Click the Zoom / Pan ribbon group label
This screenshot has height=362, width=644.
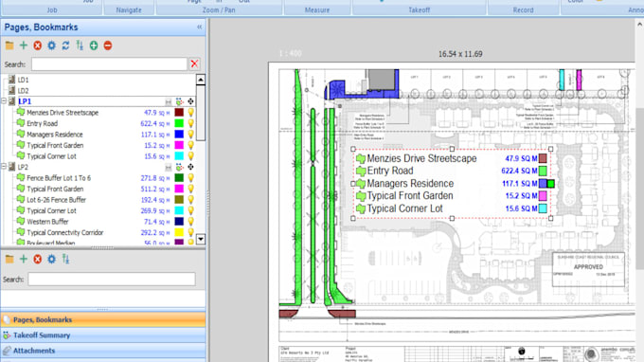click(219, 9)
